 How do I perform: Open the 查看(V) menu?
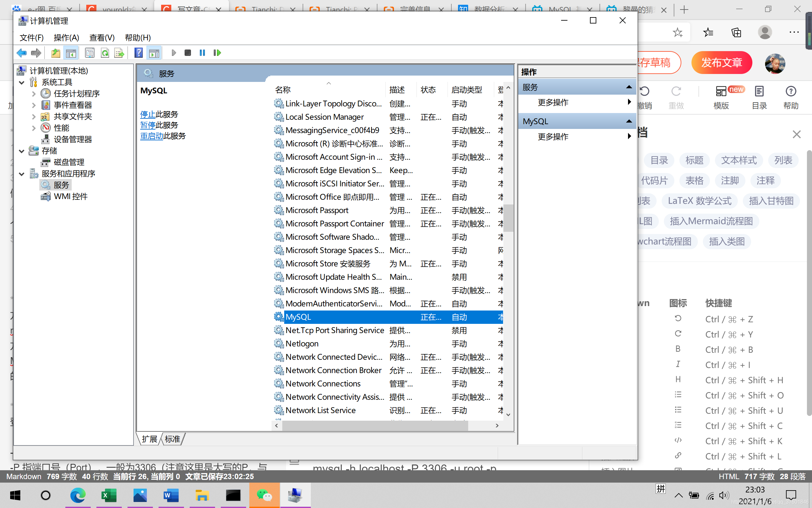coord(102,38)
